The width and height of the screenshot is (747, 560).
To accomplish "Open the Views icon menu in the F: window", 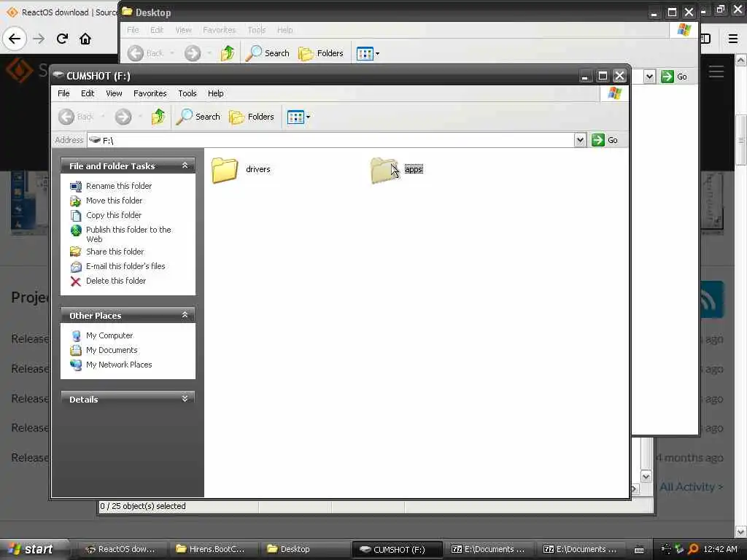I will (298, 117).
